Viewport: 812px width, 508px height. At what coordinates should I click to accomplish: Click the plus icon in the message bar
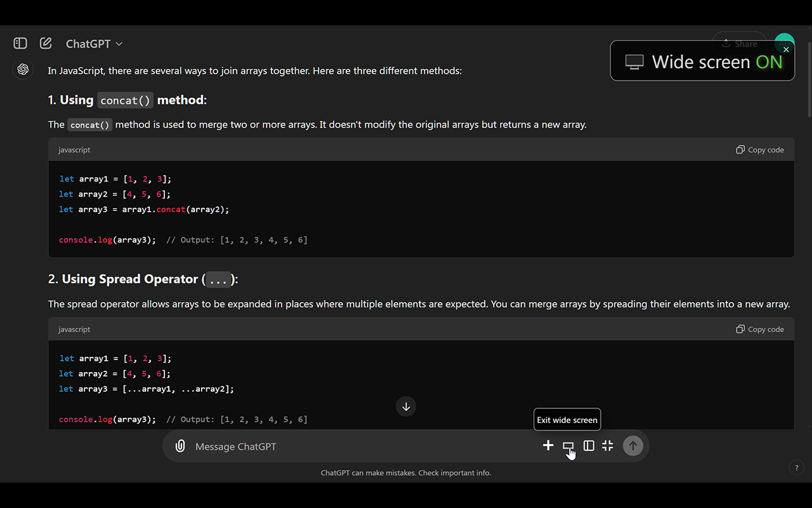coord(548,446)
